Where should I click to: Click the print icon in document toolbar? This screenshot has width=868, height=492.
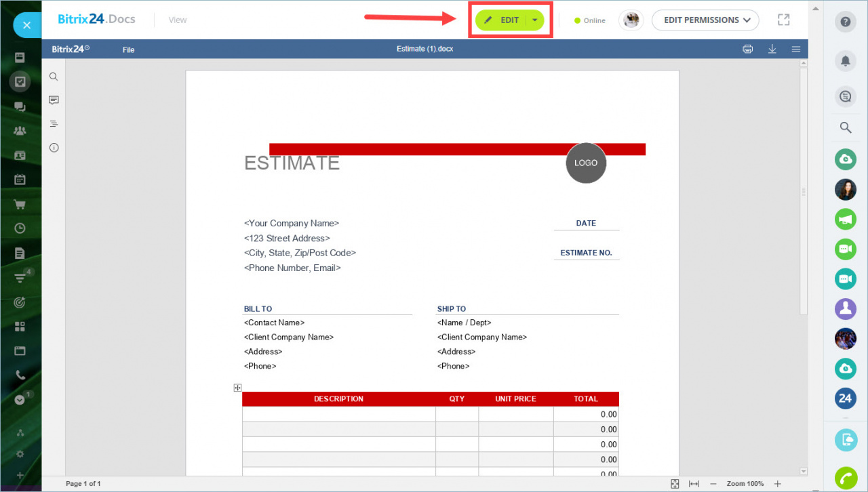point(747,49)
